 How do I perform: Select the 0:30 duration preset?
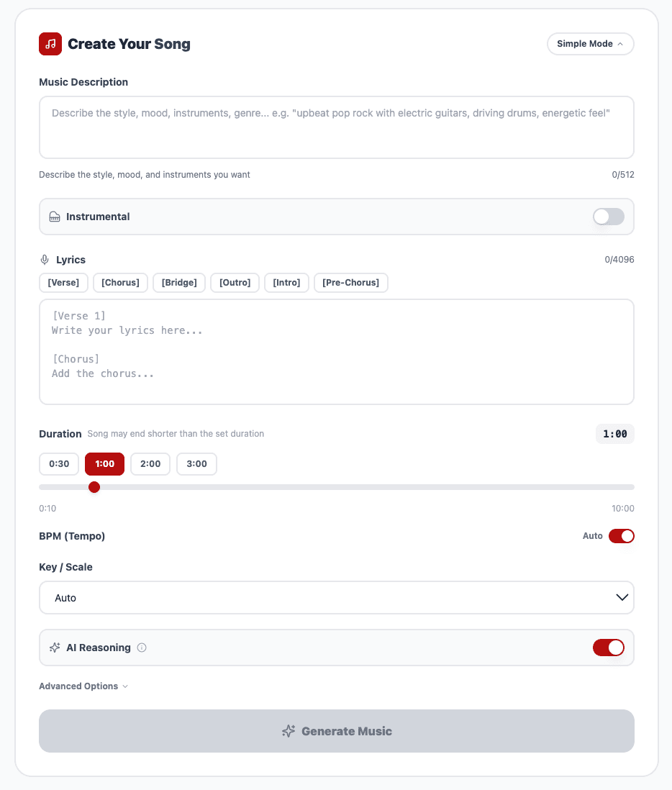click(x=59, y=464)
